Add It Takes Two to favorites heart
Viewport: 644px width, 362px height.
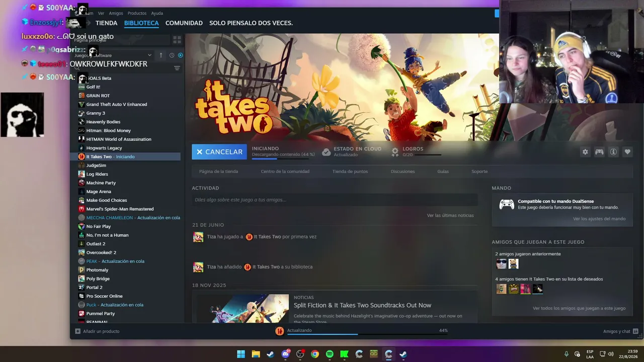[627, 152]
